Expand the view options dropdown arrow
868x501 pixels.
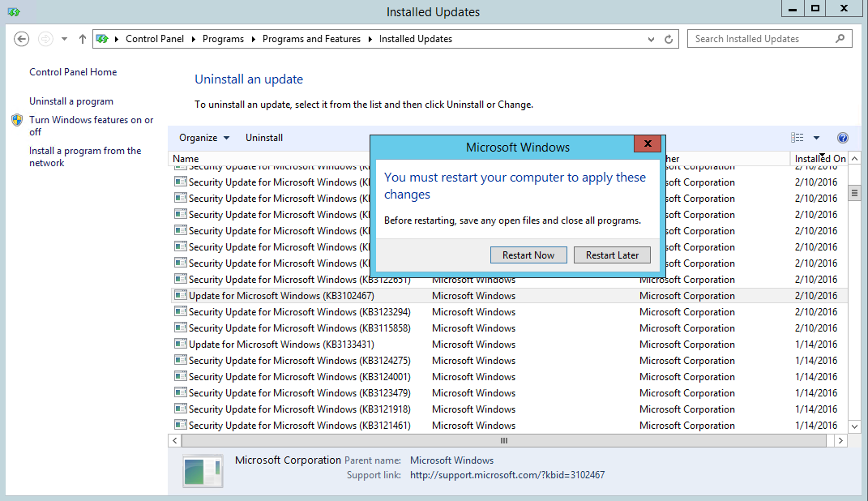click(x=816, y=138)
